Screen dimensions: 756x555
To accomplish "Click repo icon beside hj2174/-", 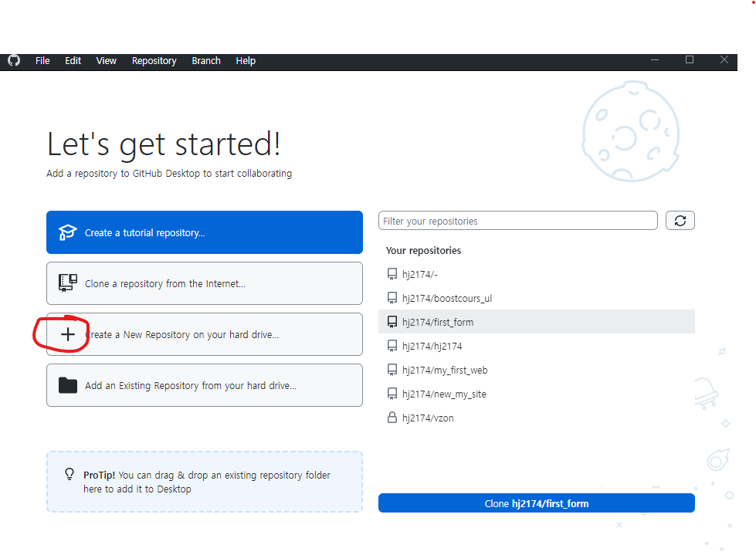I will 392,274.
